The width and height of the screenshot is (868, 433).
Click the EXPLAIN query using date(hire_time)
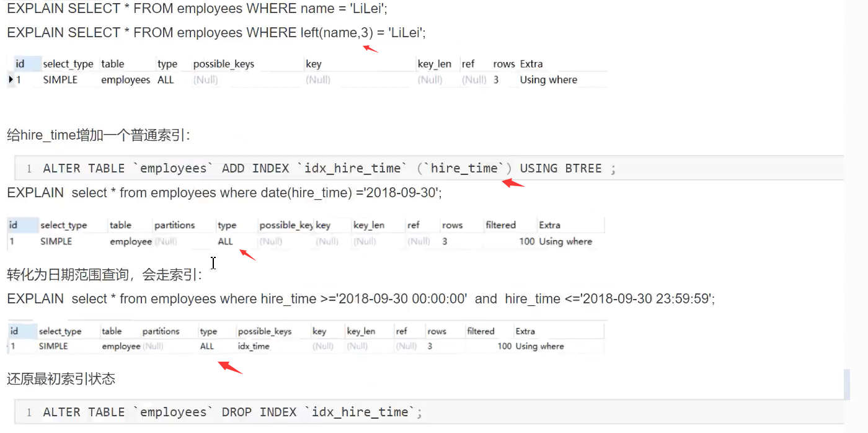(x=224, y=193)
